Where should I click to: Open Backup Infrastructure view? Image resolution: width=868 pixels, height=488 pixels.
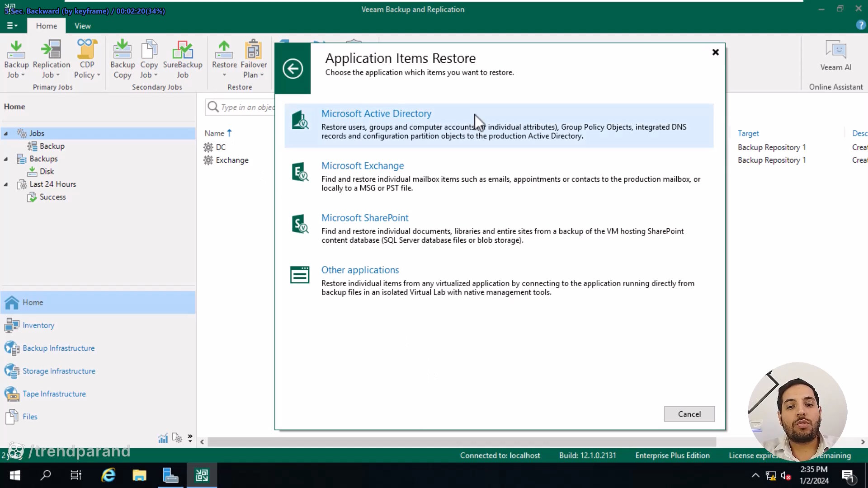(58, 348)
